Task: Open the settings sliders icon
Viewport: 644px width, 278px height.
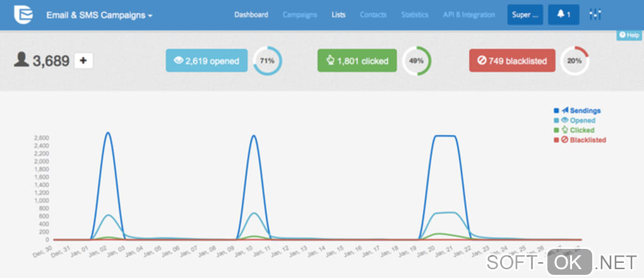Action: (x=595, y=15)
